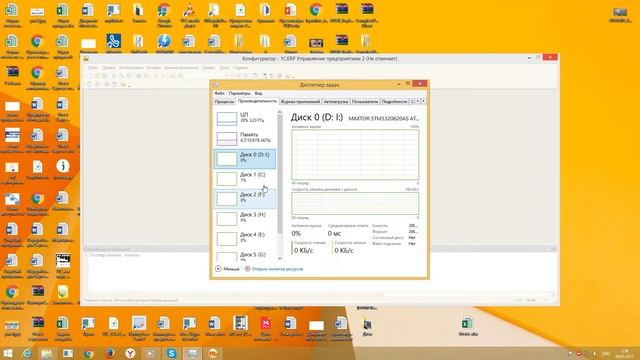Click the left tab-scroll arrow in Task Manager
This screenshot has width=640, height=360.
point(418,101)
